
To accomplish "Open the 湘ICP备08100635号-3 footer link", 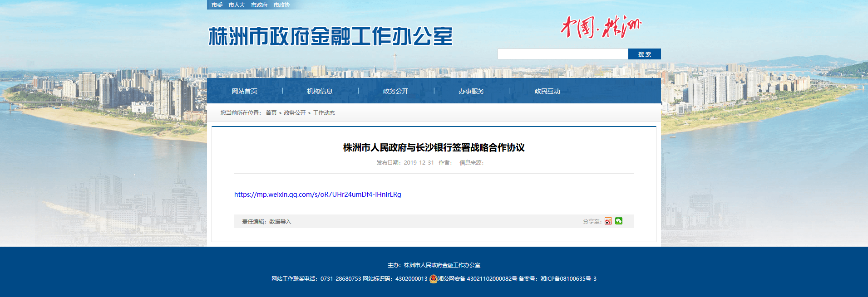I will click(x=568, y=279).
